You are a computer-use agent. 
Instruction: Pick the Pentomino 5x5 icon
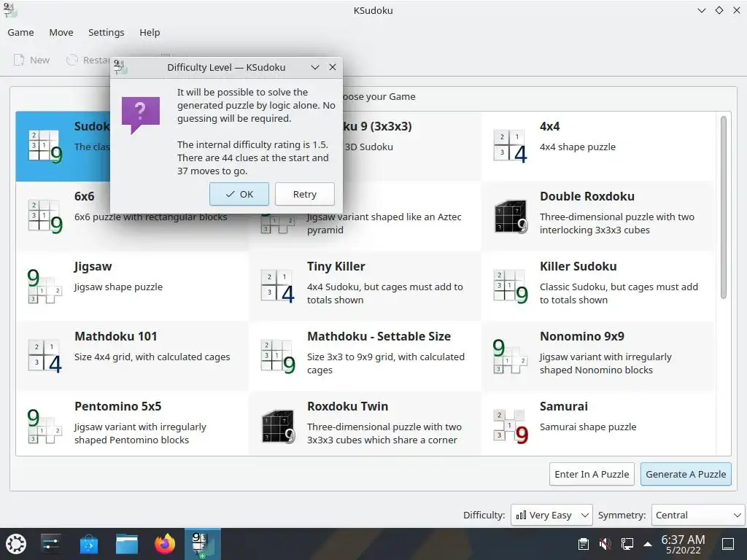point(44,426)
